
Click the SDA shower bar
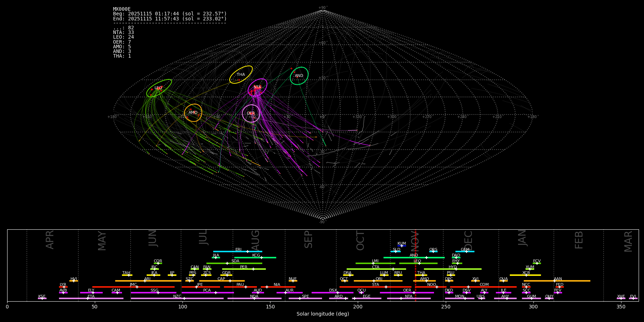(234, 263)
